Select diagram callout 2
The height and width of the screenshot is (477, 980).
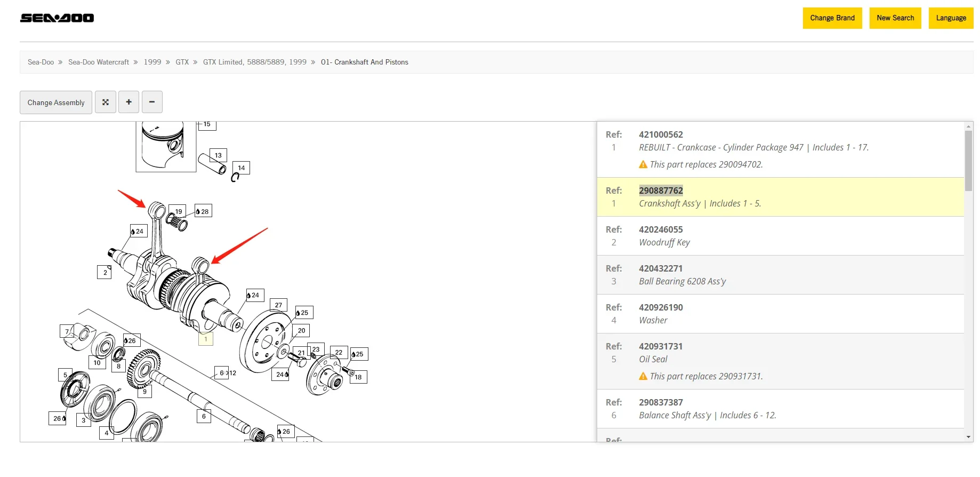coord(105,273)
